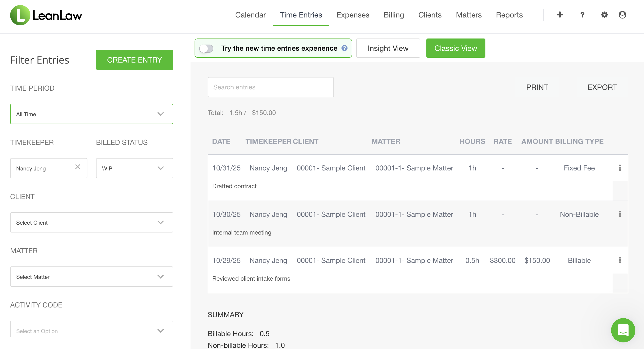644x349 pixels.
Task: Enable the new time entries experience toggle
Action: pos(206,48)
